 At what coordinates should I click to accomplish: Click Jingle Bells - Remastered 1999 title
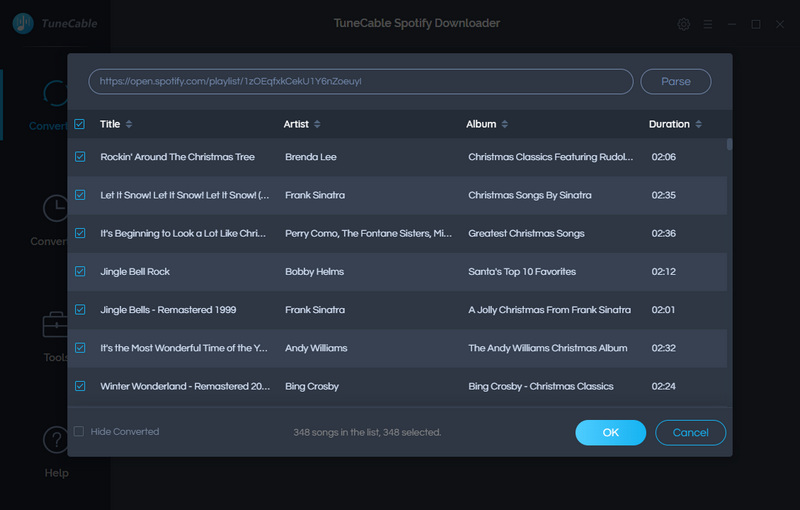[x=168, y=310]
